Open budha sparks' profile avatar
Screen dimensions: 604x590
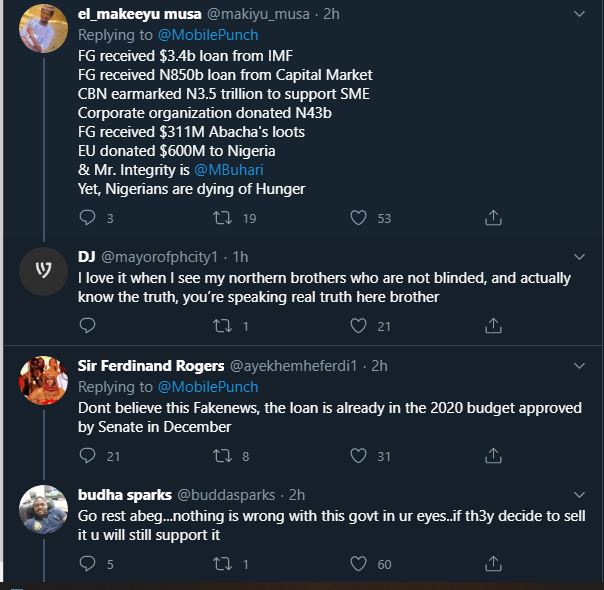click(x=43, y=509)
